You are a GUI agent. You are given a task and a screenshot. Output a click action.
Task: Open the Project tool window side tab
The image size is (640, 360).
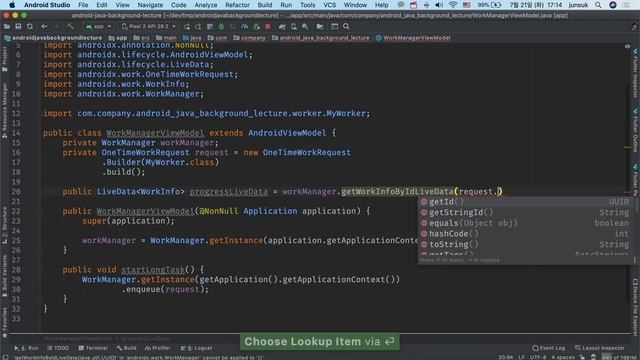coord(4,59)
